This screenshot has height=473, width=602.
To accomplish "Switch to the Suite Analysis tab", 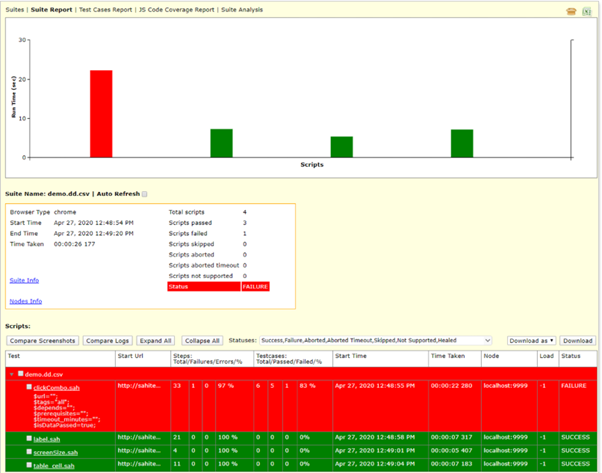I will click(242, 10).
